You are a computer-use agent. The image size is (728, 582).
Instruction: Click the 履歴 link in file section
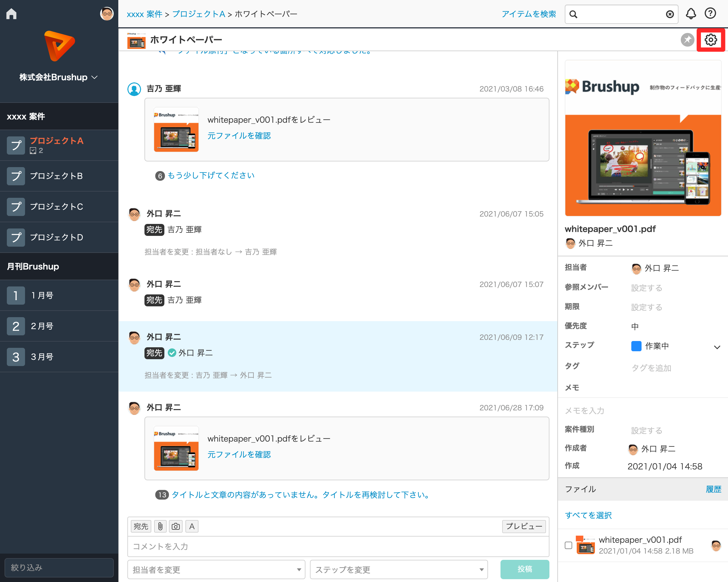pos(713,489)
